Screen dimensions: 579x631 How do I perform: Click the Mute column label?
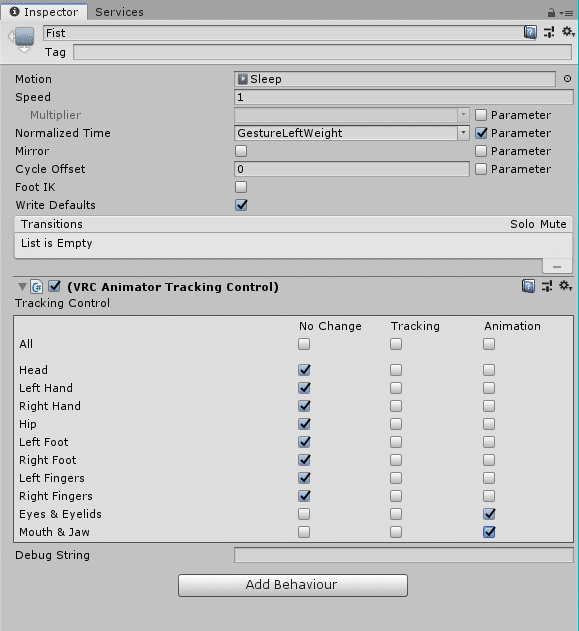click(553, 224)
